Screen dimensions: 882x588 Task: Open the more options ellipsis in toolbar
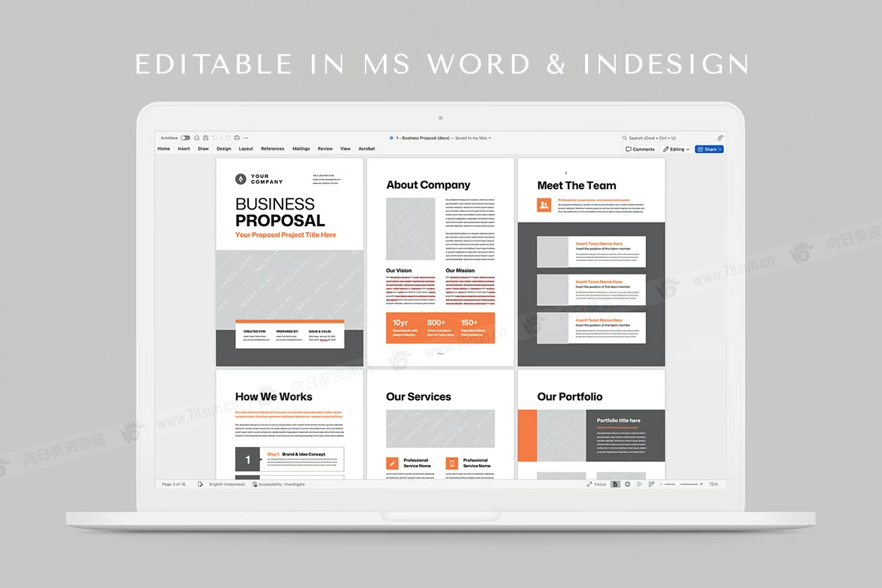point(246,138)
